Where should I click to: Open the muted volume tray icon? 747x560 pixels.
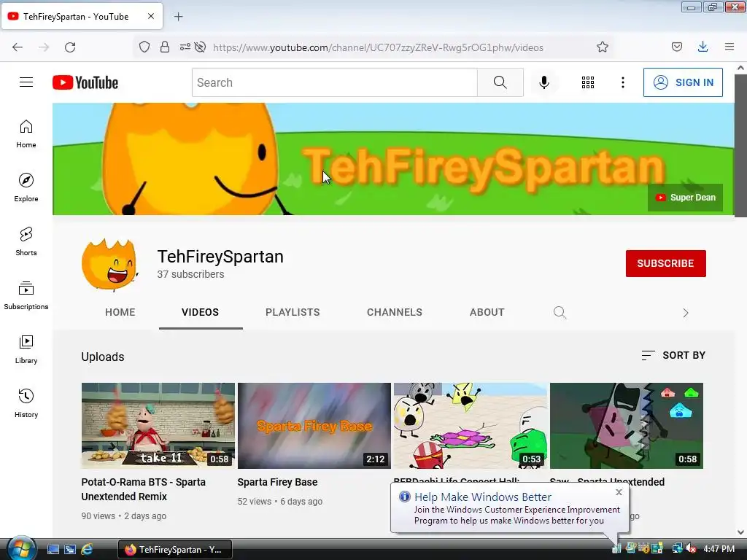click(x=692, y=549)
